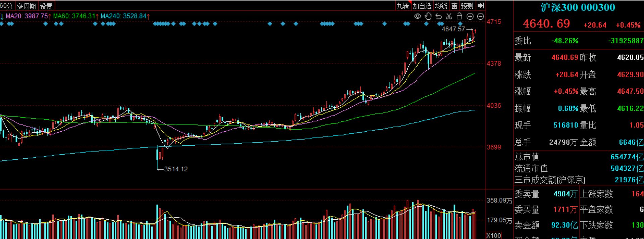Toggle chart visibility with the eye icon

point(418,16)
